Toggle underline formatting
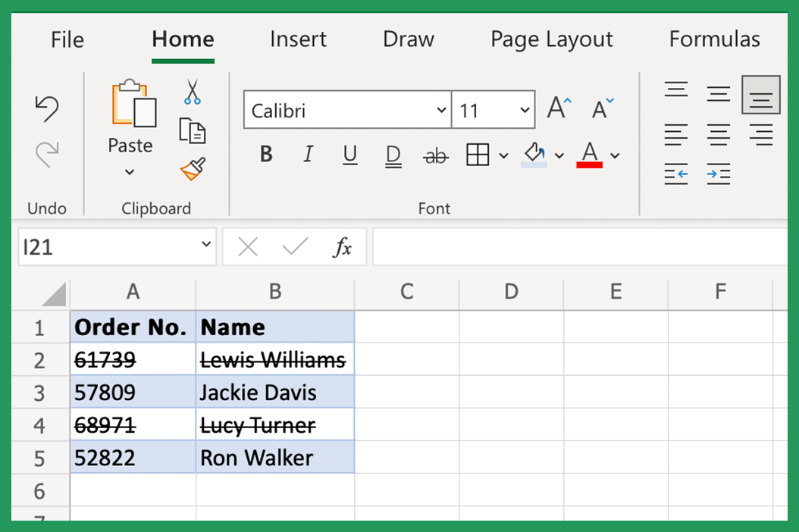The image size is (799, 532). 349,154
